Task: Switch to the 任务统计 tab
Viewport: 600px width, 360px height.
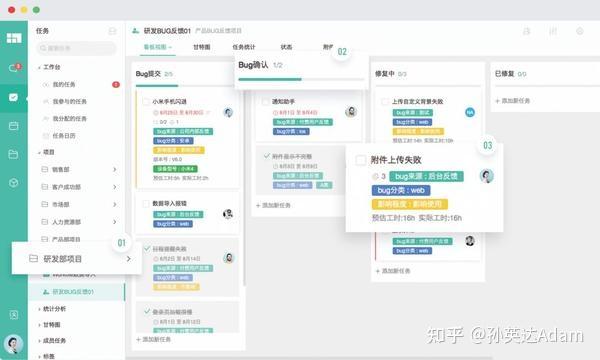Action: point(244,47)
